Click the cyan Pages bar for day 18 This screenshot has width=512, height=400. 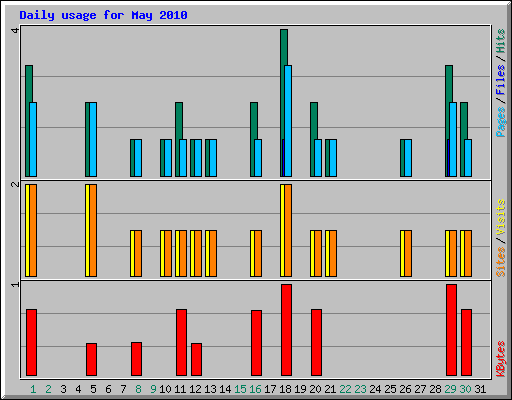(288, 121)
